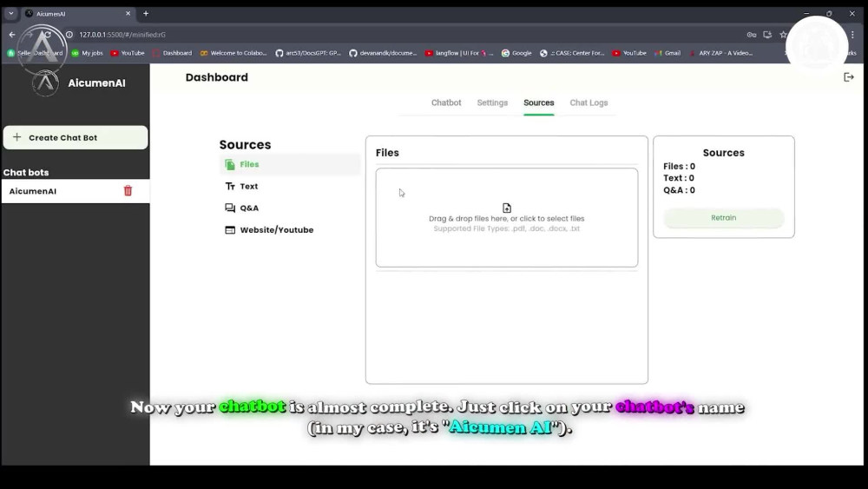Open the arc53/DocsGPT GitHub bookmark
Image resolution: width=868 pixels, height=489 pixels.
pos(308,53)
